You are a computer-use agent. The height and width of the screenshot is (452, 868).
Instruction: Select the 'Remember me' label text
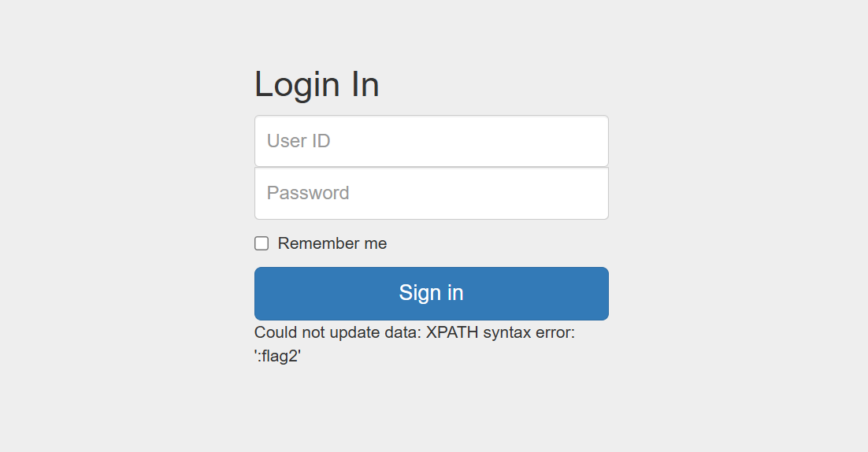[332, 243]
